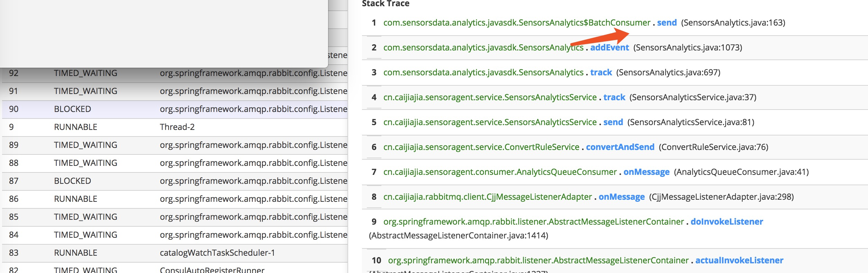Click the convertAndSend method link

[x=620, y=147]
